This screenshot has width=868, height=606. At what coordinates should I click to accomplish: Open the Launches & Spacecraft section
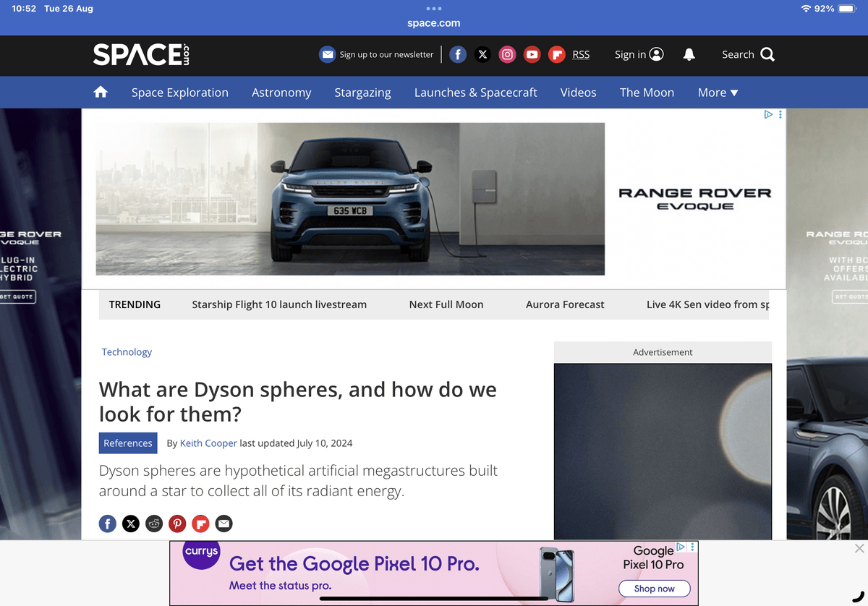[x=476, y=93]
